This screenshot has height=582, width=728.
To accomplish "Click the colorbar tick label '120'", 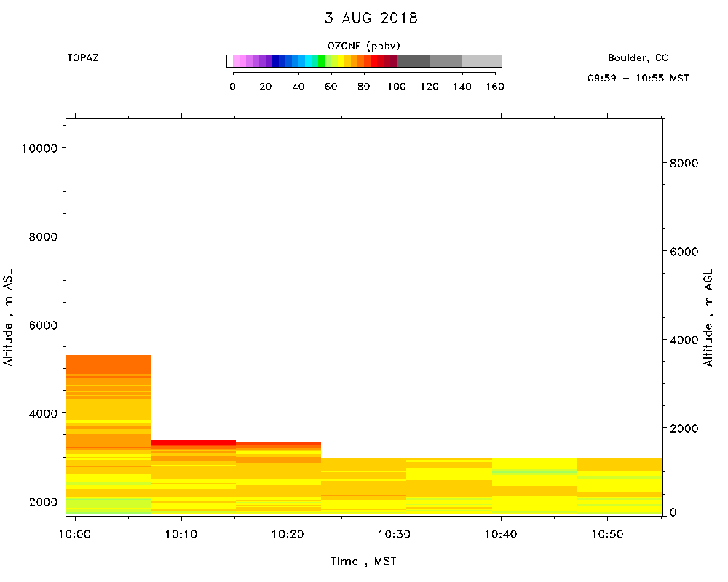I will tap(430, 87).
